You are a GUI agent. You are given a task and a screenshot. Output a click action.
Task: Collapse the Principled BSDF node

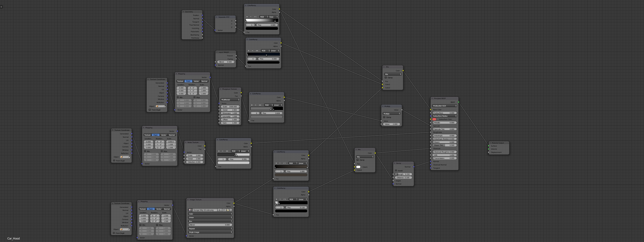point(432,98)
